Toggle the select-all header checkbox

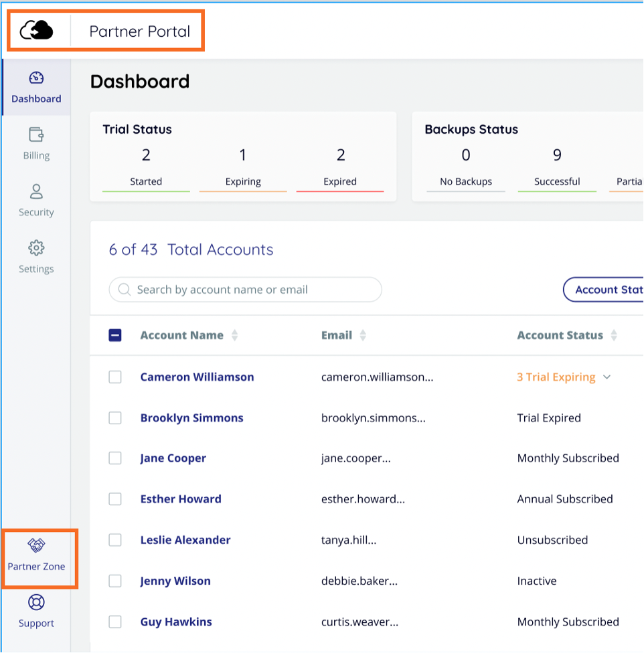coord(115,335)
